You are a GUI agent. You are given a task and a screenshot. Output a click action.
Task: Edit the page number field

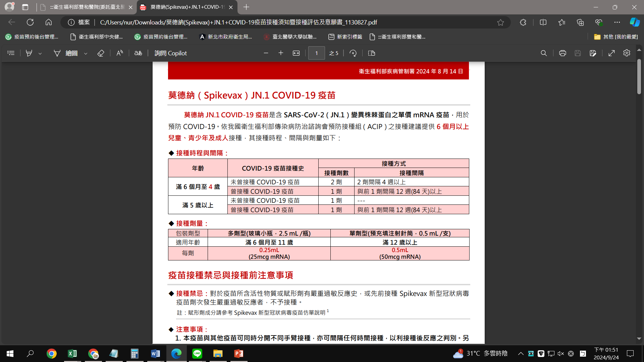(316, 53)
